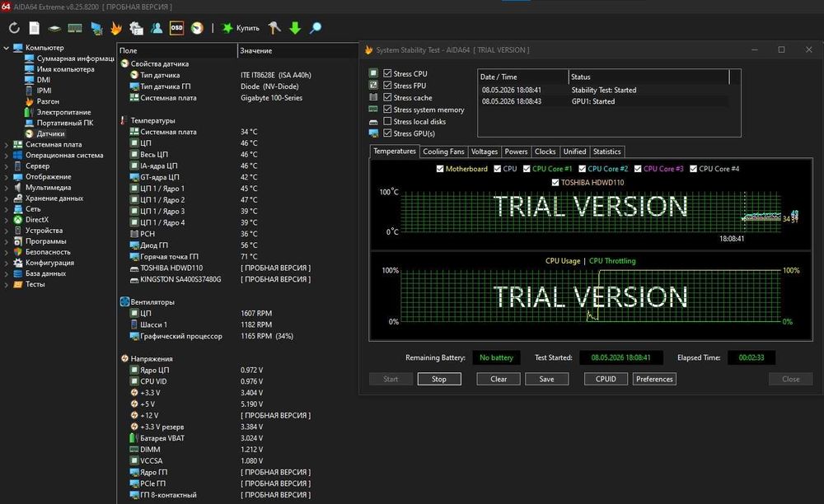Disable the Stress FPU checkbox
The height and width of the screenshot is (504, 824).
tap(387, 85)
